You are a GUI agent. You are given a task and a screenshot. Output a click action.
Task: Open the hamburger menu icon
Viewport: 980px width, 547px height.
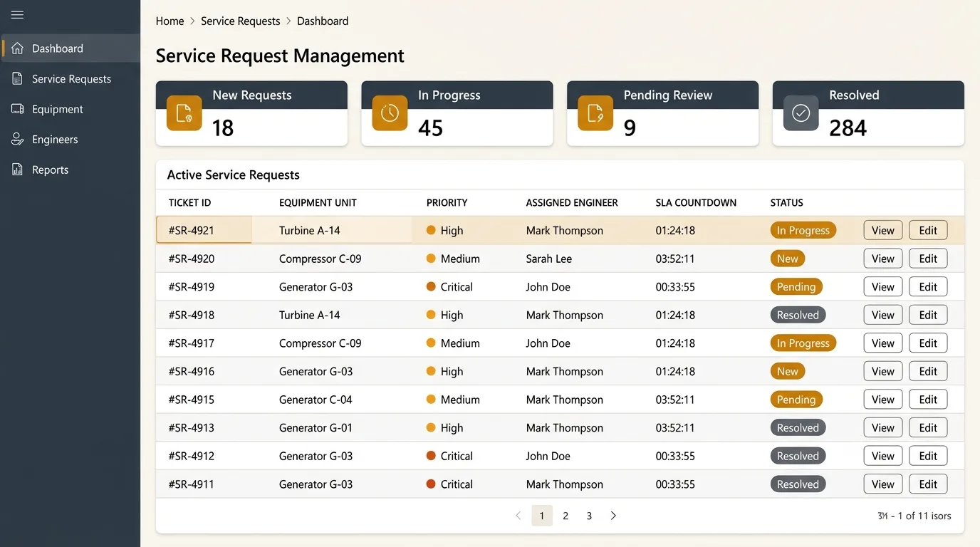pos(18,15)
